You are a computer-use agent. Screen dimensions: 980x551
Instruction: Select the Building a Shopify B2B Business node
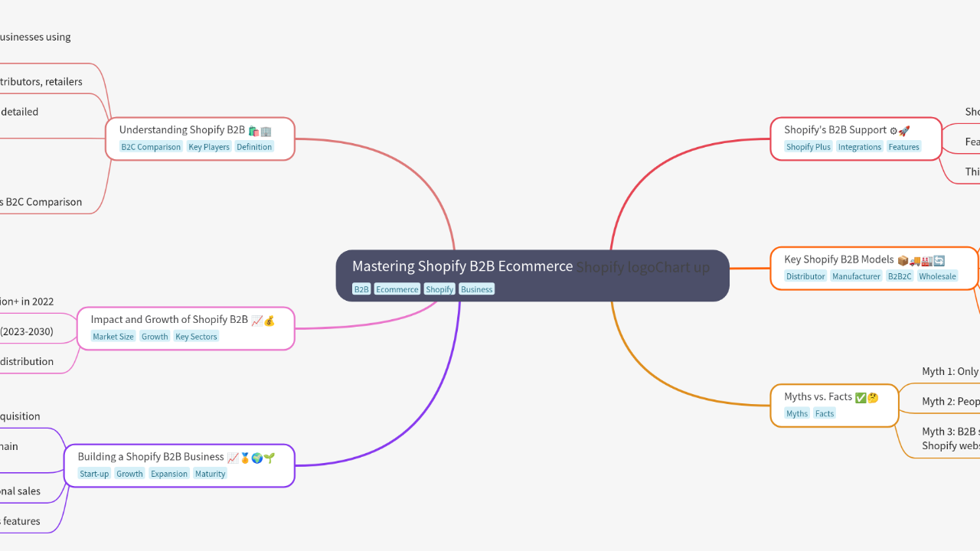[x=179, y=465]
